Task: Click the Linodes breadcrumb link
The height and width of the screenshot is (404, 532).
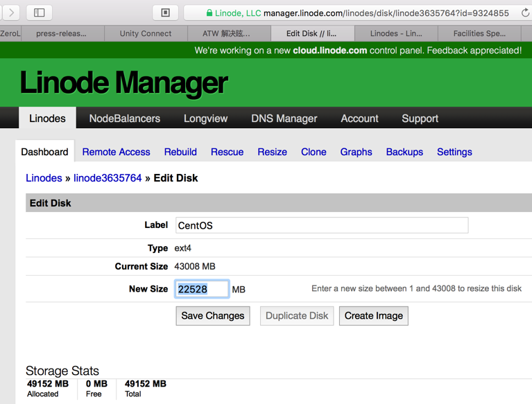Action: 44,178
